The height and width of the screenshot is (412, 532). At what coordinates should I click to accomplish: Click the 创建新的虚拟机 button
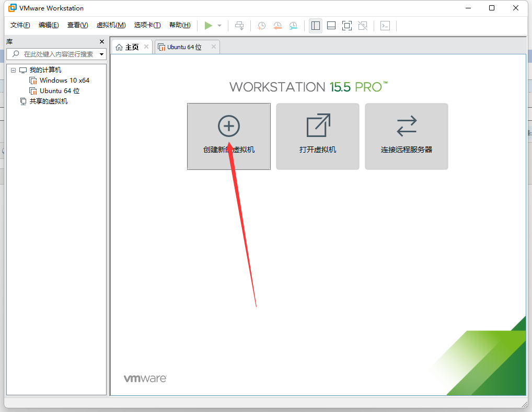pyautogui.click(x=229, y=136)
